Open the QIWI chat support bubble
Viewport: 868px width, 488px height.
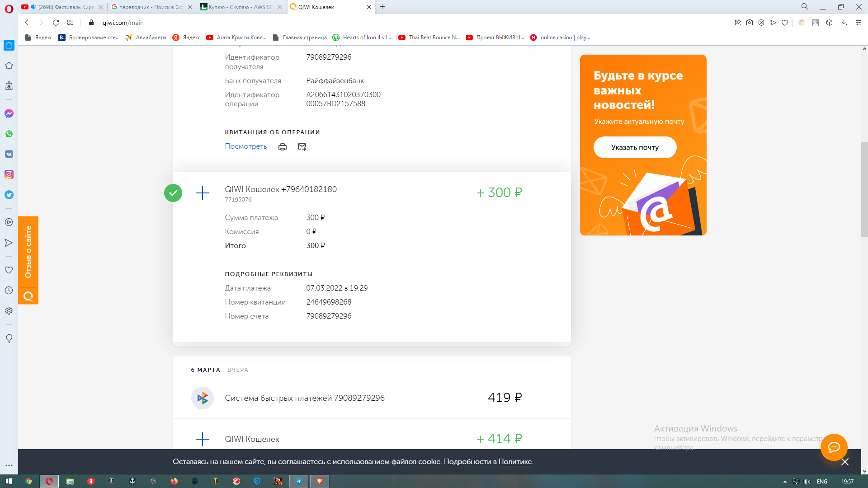pos(834,447)
